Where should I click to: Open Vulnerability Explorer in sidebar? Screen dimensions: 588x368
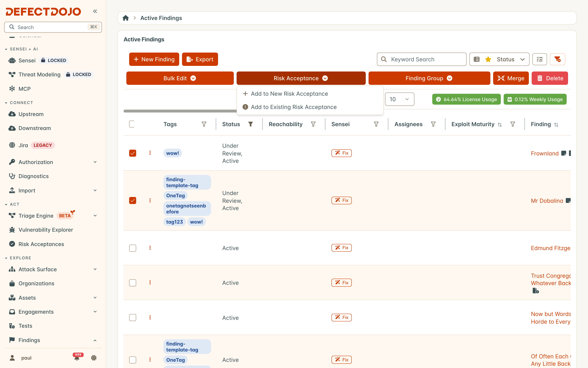(46, 230)
